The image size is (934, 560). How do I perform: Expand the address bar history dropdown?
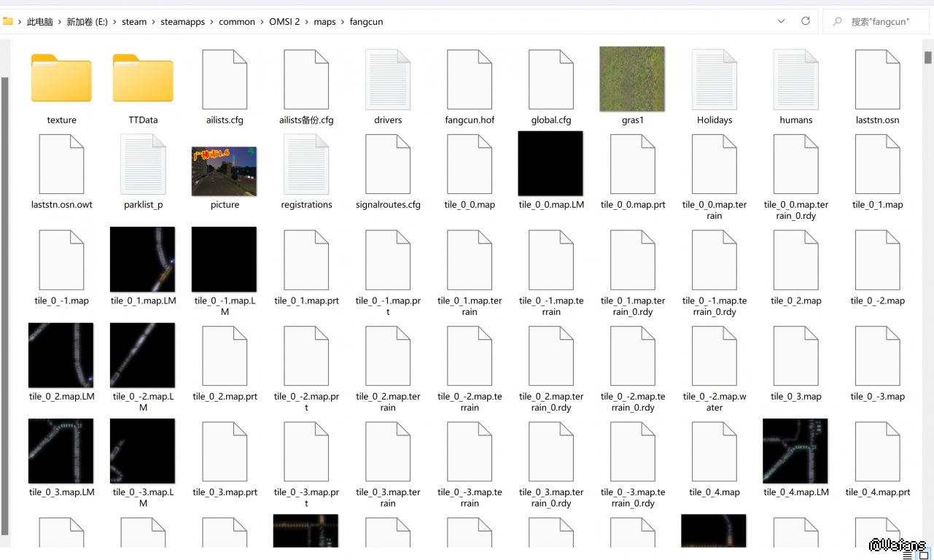[782, 22]
